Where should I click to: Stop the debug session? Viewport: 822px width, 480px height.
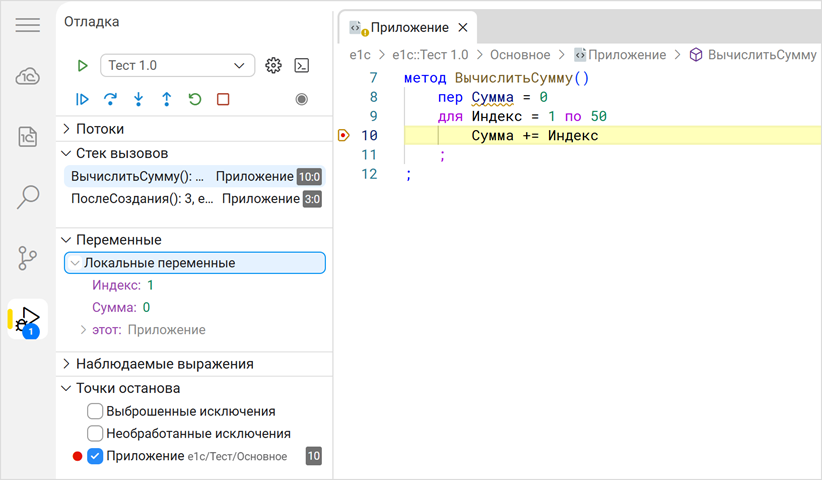(223, 99)
